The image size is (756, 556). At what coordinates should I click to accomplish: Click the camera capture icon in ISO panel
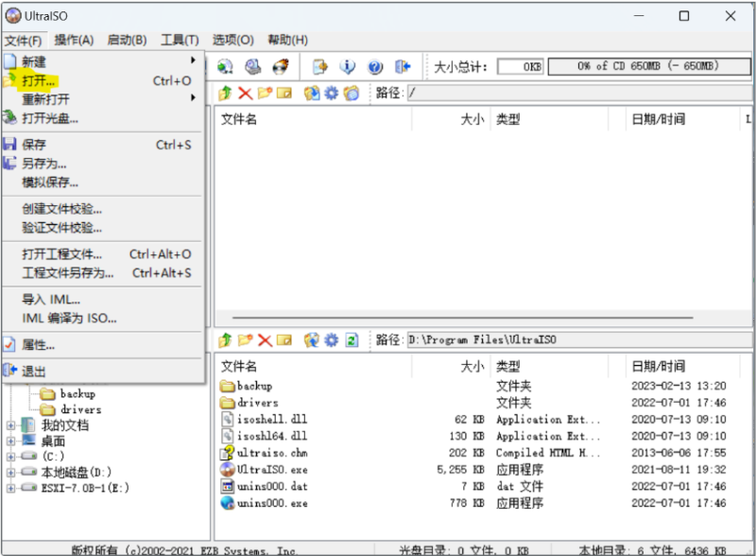click(x=352, y=93)
